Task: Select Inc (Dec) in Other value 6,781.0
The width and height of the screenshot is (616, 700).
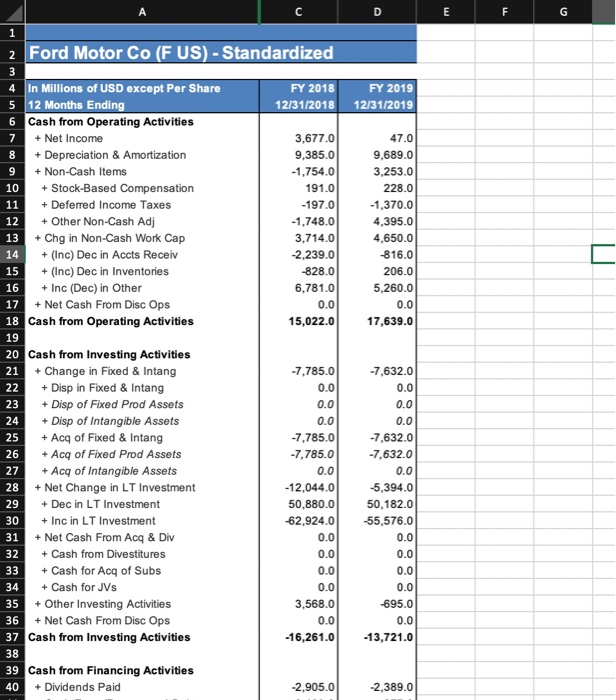Action: [299, 288]
